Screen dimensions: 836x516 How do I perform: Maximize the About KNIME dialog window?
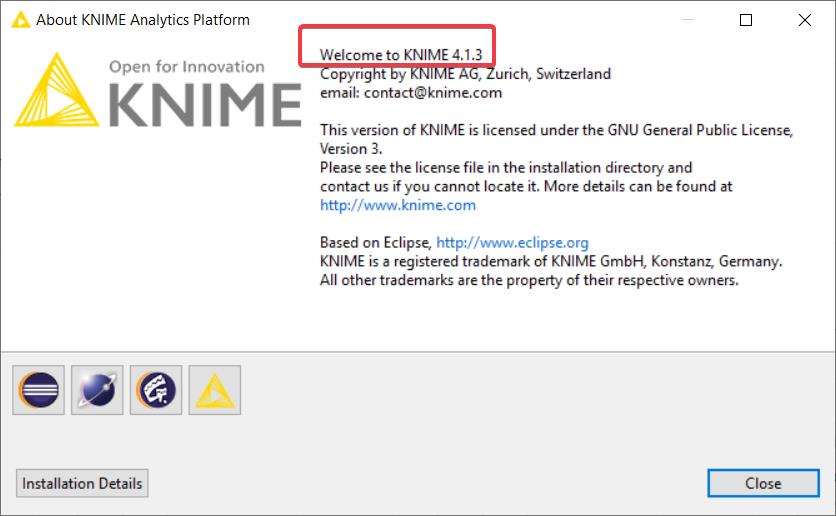tap(745, 19)
